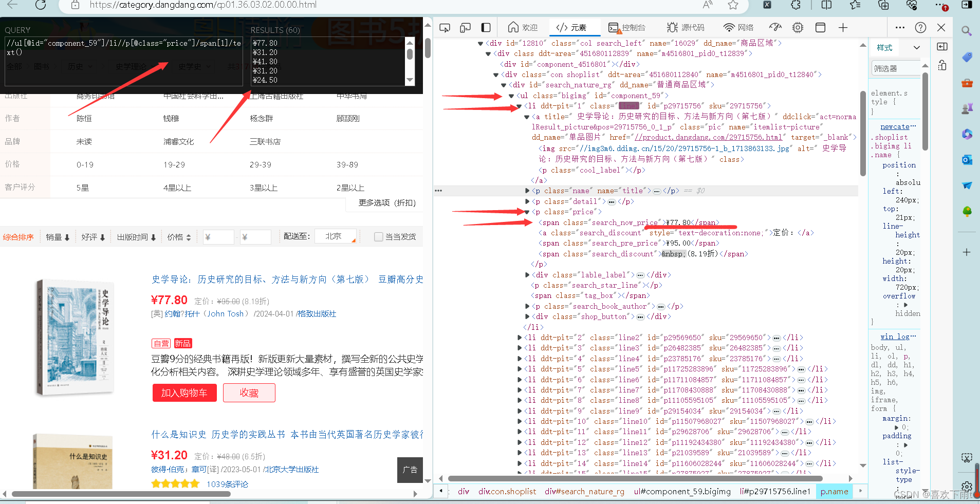
Task: Sort products by 好评
Action: point(93,237)
